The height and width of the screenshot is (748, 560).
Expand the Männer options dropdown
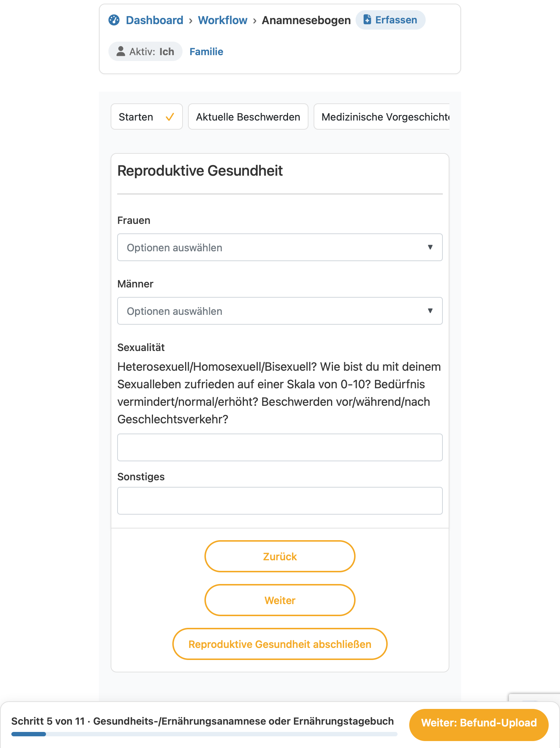coord(280,311)
